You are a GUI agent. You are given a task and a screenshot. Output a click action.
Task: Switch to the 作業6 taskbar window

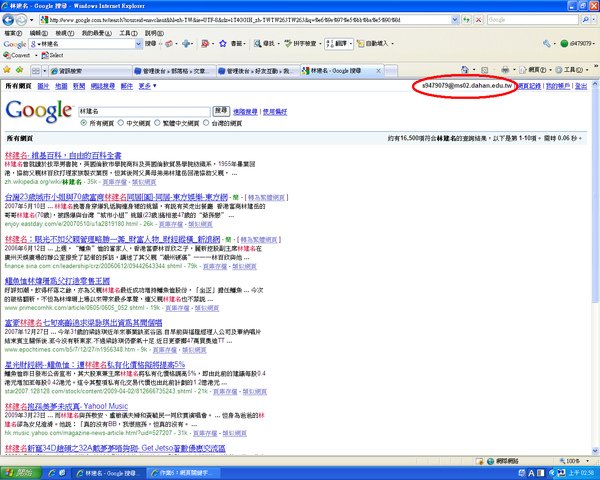point(184,473)
